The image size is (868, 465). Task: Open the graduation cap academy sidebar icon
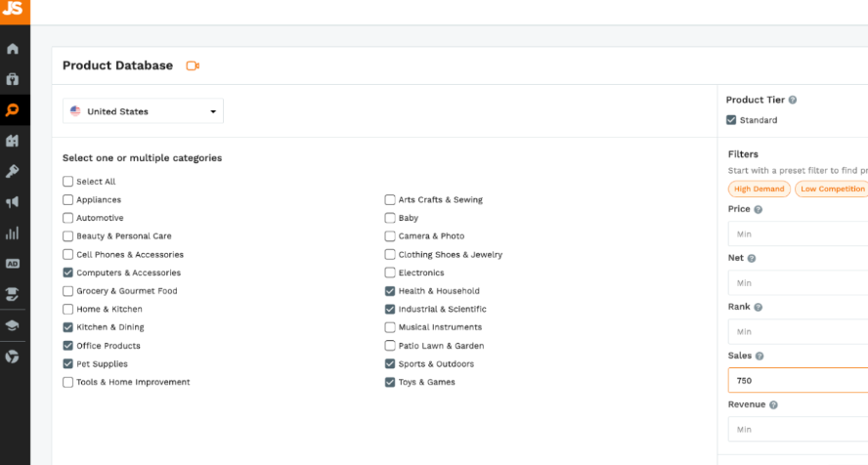tap(12, 325)
